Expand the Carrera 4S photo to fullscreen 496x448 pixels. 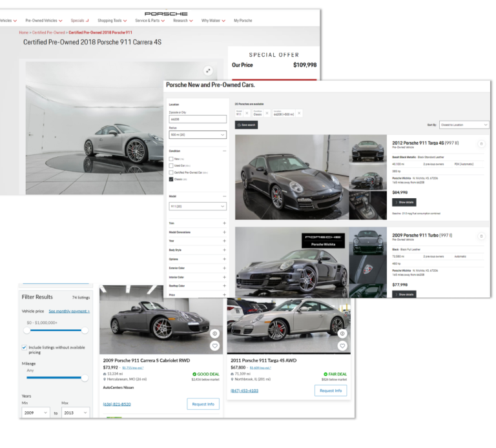[x=208, y=71]
